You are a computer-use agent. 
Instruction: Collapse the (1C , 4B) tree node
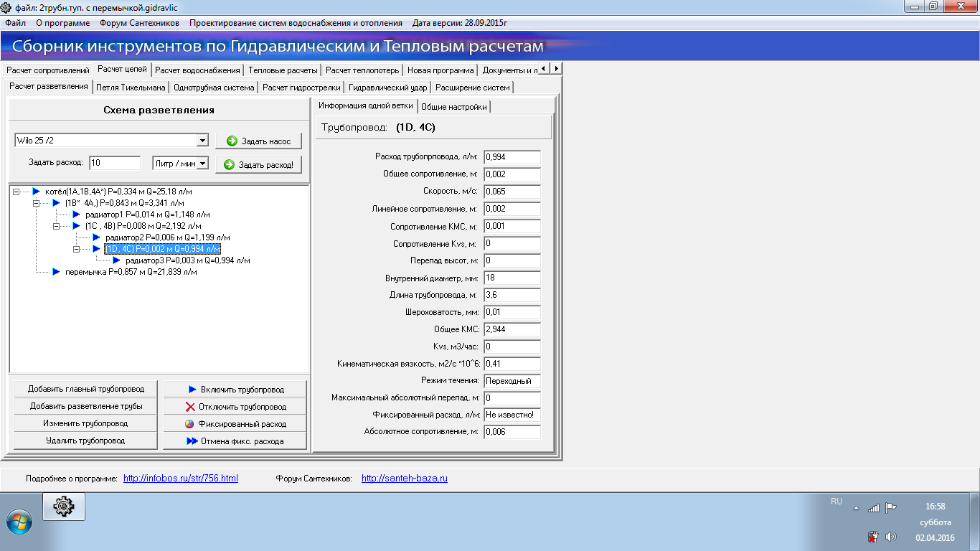coord(56,226)
